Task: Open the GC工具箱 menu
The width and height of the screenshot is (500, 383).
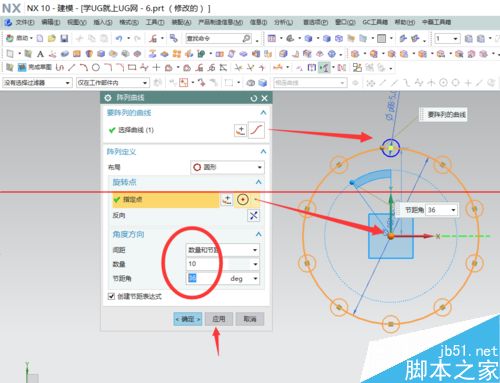Action: (375, 22)
